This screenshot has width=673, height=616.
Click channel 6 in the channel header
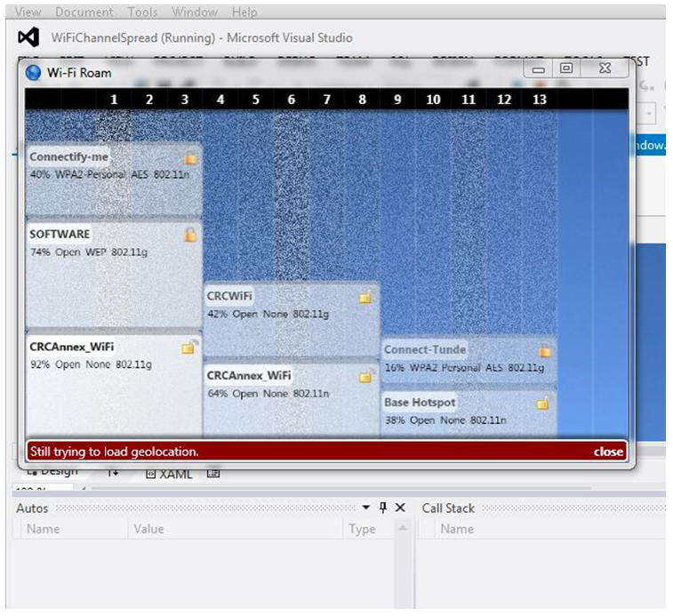(291, 100)
